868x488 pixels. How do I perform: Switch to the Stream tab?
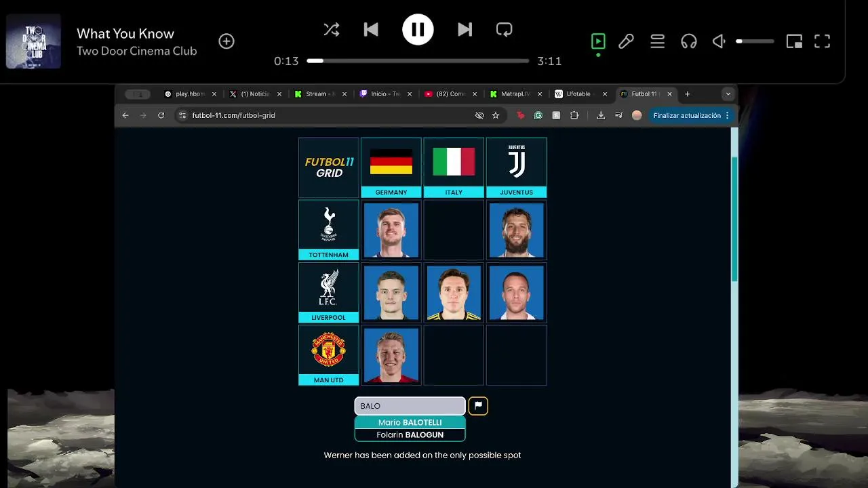click(319, 94)
